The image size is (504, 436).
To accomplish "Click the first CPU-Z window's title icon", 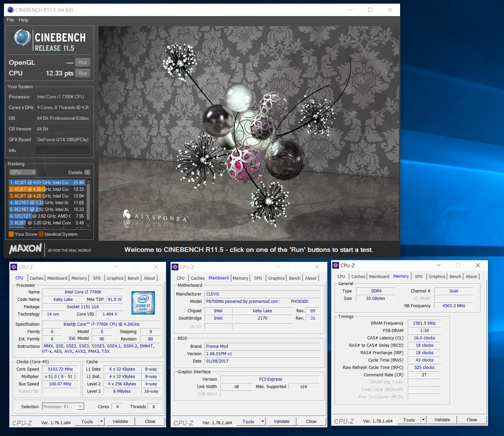I will 14,267.
